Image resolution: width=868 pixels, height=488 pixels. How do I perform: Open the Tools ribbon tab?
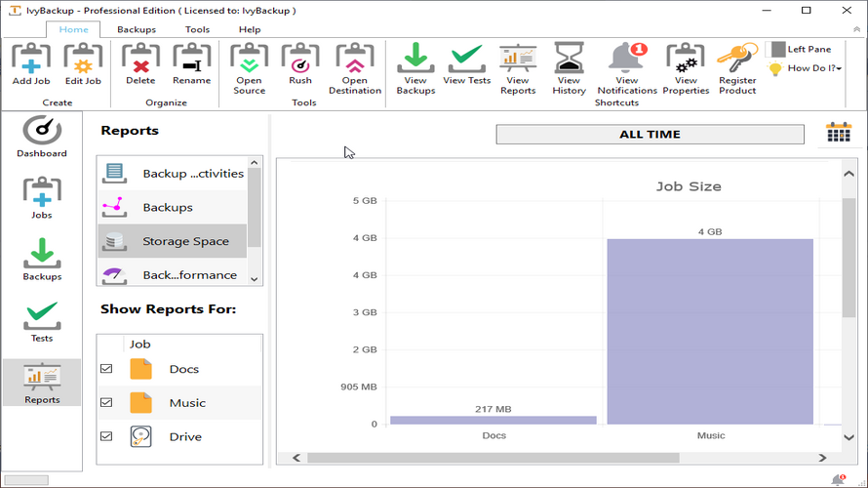click(197, 29)
